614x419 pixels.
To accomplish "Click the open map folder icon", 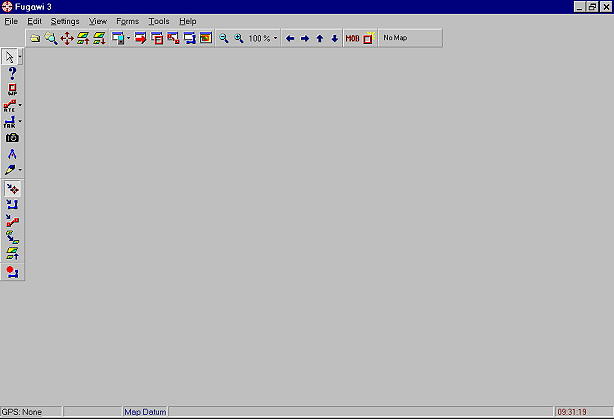I will tap(35, 38).
